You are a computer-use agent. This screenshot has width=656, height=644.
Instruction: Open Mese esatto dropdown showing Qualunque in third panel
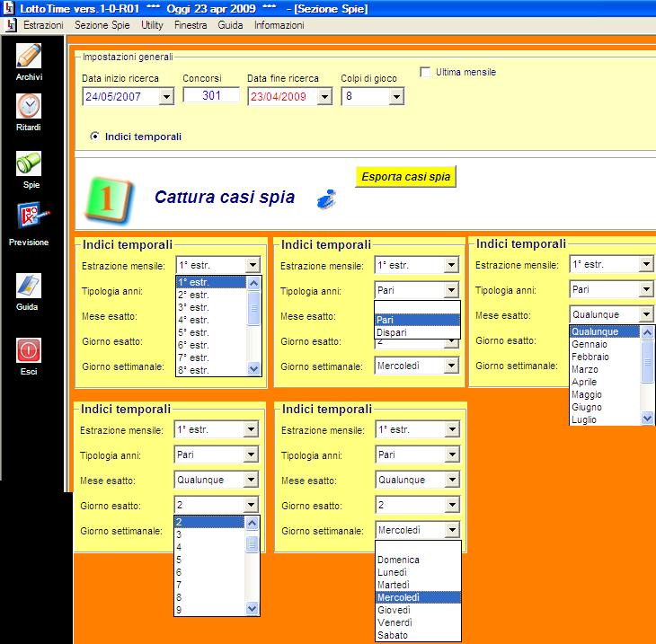point(646,314)
